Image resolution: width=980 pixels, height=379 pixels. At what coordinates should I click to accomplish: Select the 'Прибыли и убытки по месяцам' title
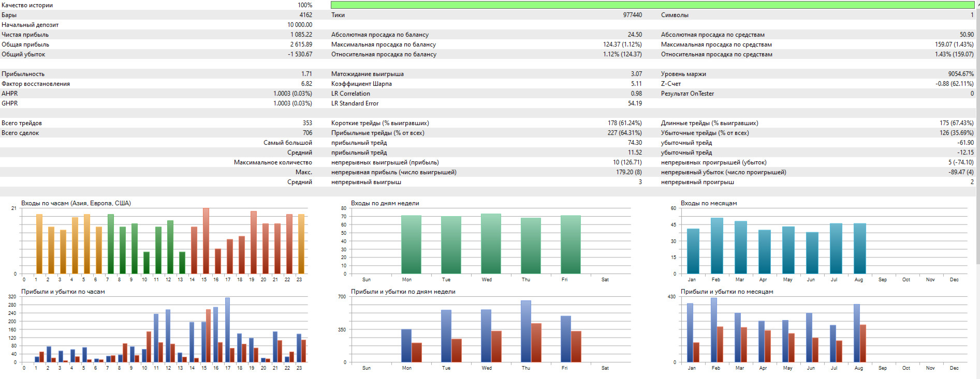click(x=727, y=292)
